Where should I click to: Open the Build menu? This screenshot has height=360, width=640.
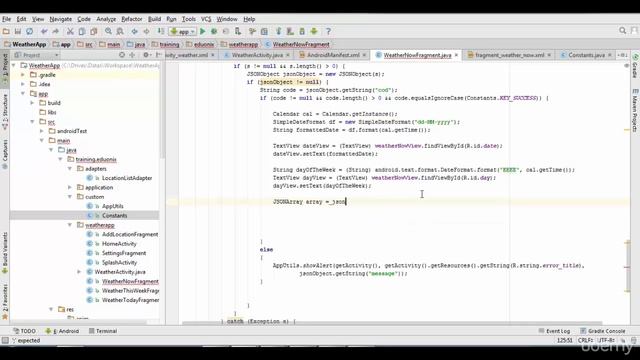154,19
